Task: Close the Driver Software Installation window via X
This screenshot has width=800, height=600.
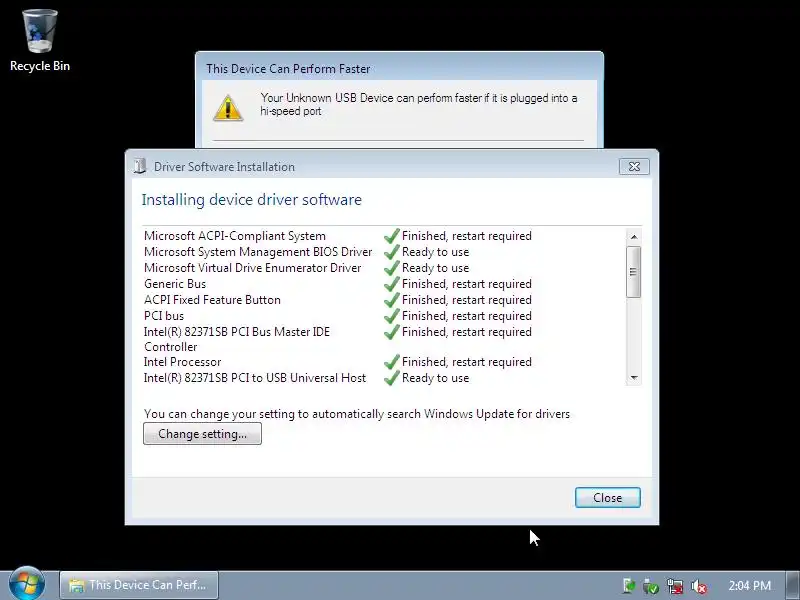Action: point(634,166)
